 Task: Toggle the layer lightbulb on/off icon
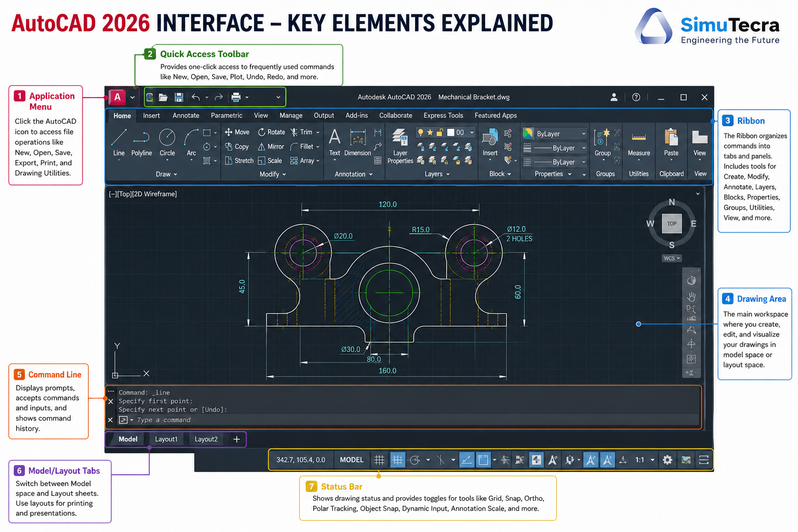pos(421,132)
